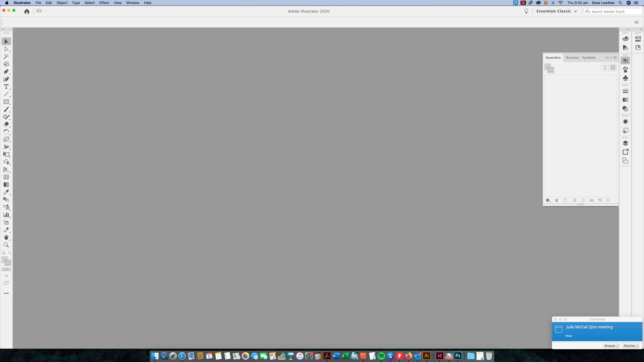Dismiss the meeting reminder
Viewport: 644px width, 362px height.
[629, 346]
